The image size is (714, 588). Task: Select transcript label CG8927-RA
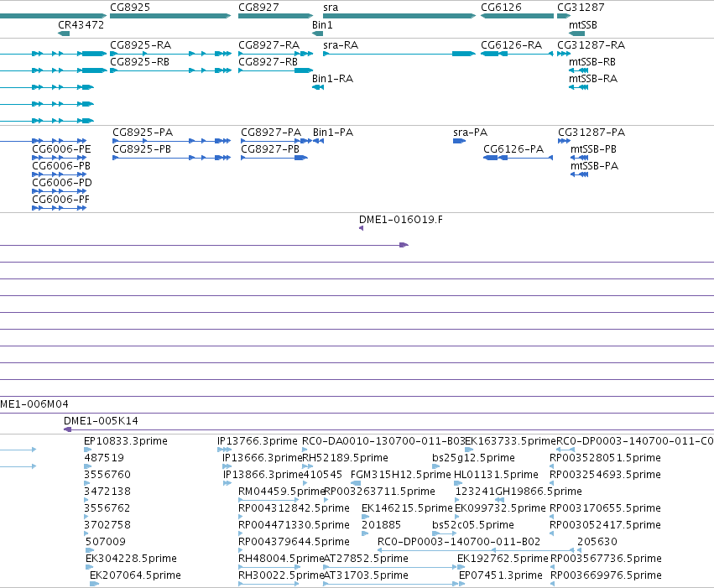point(269,45)
